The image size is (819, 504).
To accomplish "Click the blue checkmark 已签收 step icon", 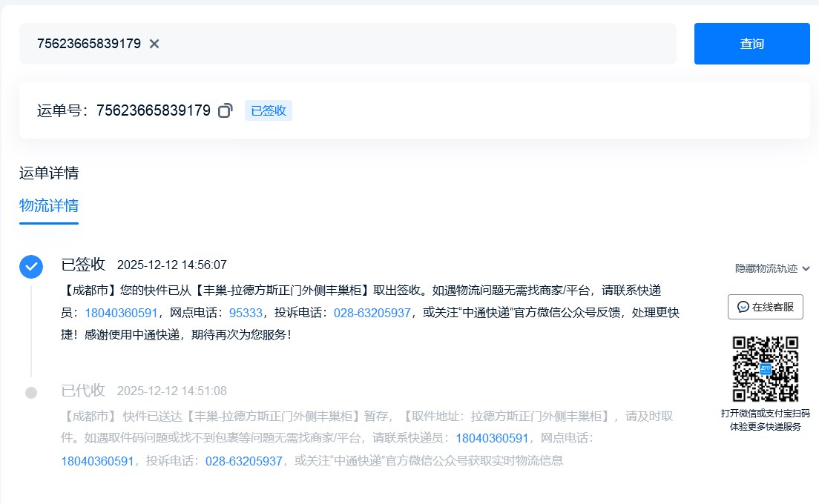I will [x=30, y=267].
